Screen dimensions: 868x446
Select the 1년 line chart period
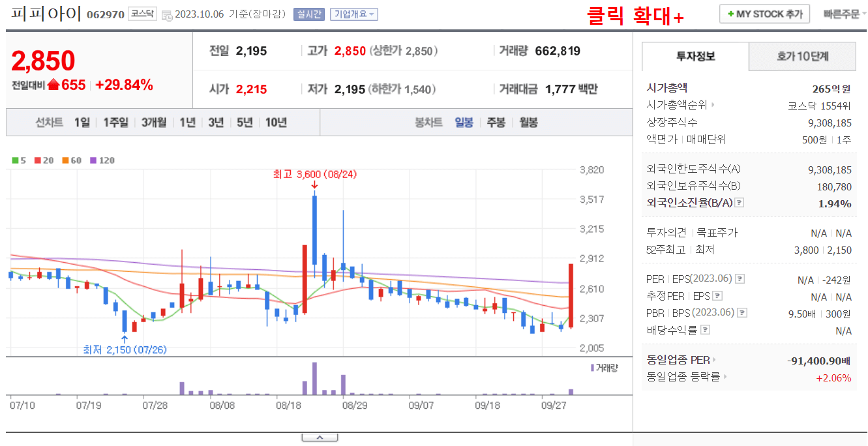click(x=188, y=123)
